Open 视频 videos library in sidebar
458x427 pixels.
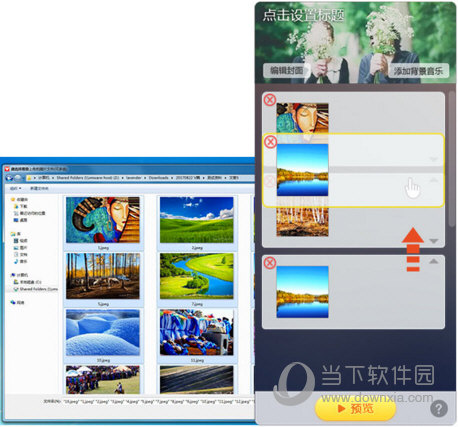21,241
